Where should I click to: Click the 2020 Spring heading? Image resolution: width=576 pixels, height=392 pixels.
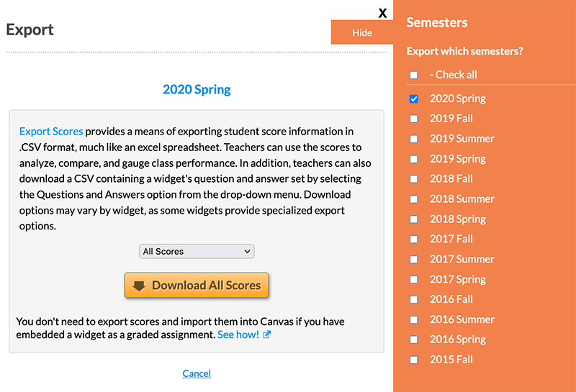[x=197, y=90]
